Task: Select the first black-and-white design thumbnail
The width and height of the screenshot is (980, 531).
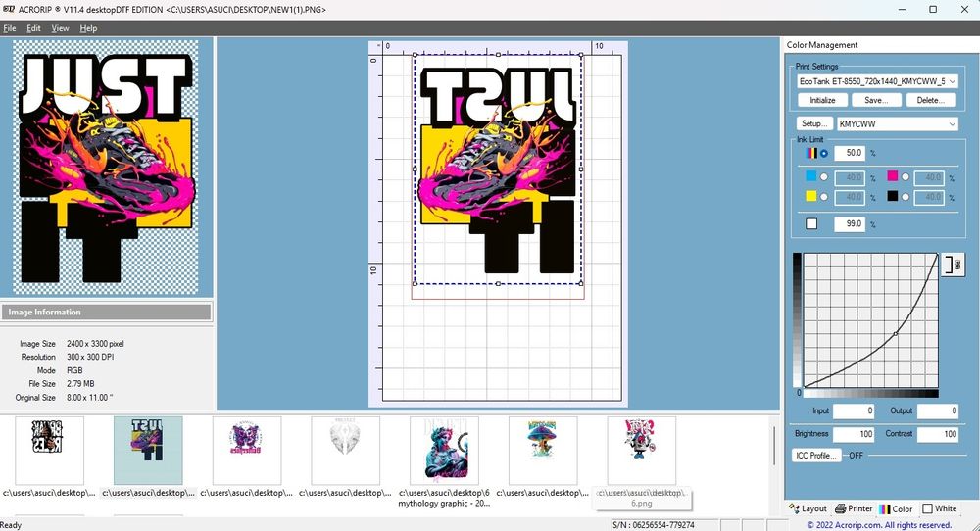Action: pyautogui.click(x=49, y=451)
